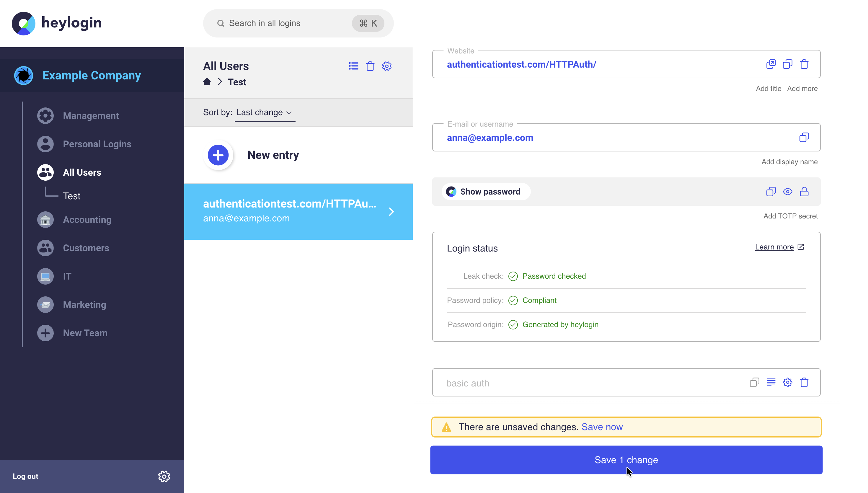Viewport: 868px width, 493px height.
Task: Open Personal Logins in sidebar
Action: tap(97, 144)
